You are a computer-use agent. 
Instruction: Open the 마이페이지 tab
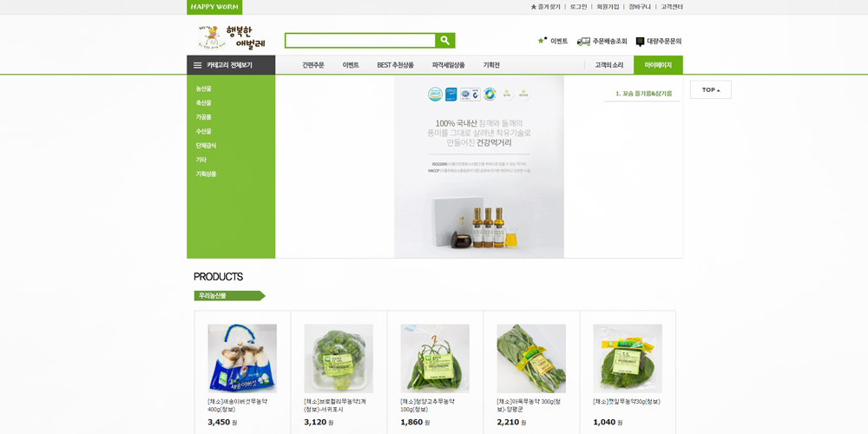658,65
